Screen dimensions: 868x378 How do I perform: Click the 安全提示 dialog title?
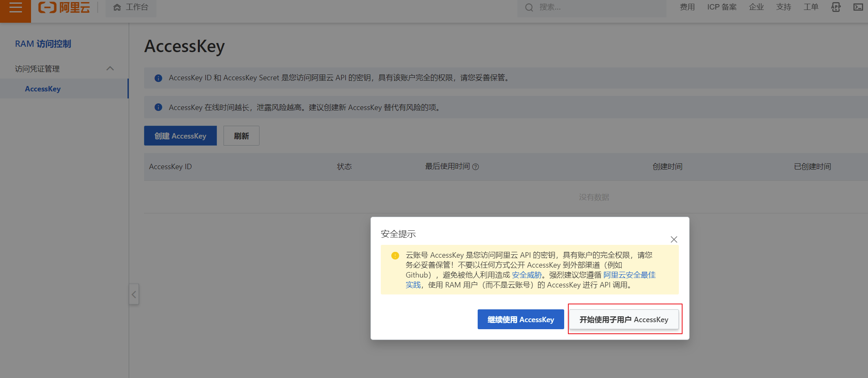coord(398,234)
